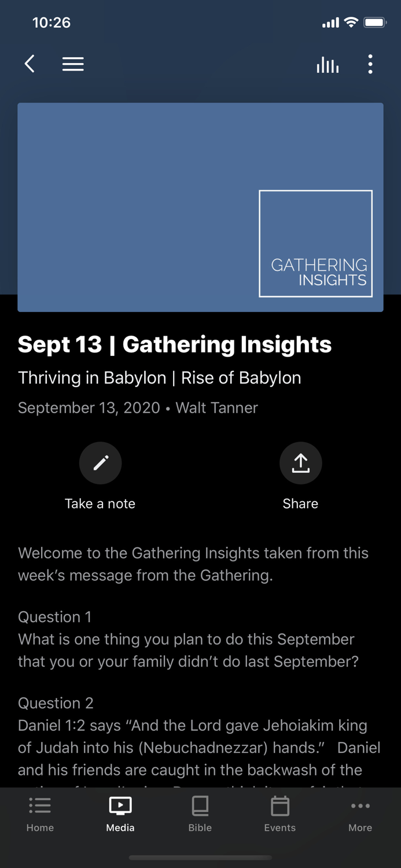
Task: Open the Events calendar icon
Action: (279, 806)
